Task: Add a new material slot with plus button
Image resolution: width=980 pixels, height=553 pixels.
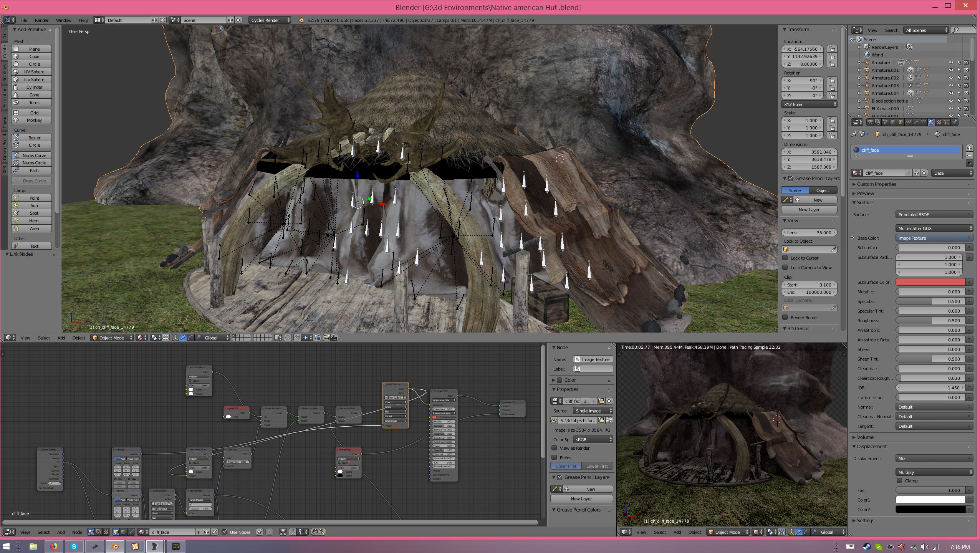Action: [x=970, y=148]
